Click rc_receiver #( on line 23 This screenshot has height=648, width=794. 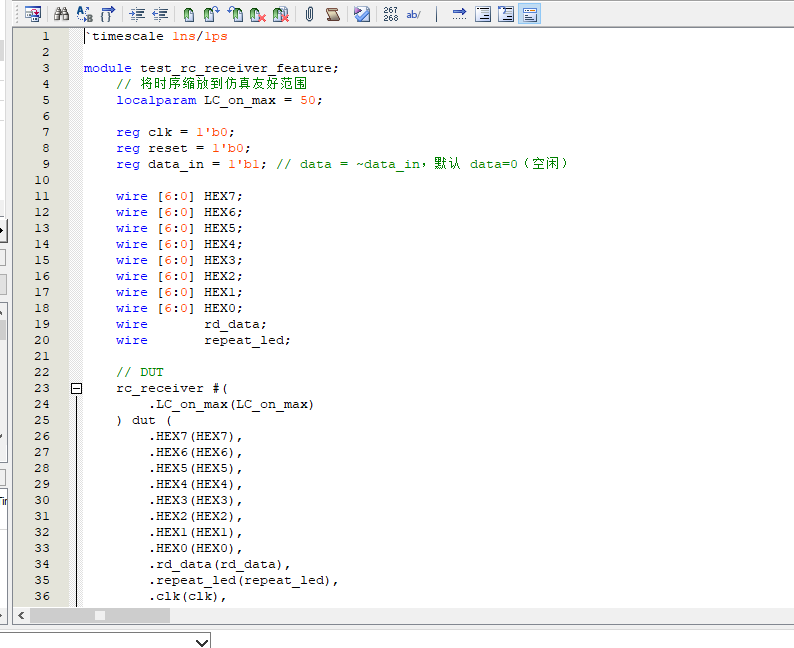point(172,389)
